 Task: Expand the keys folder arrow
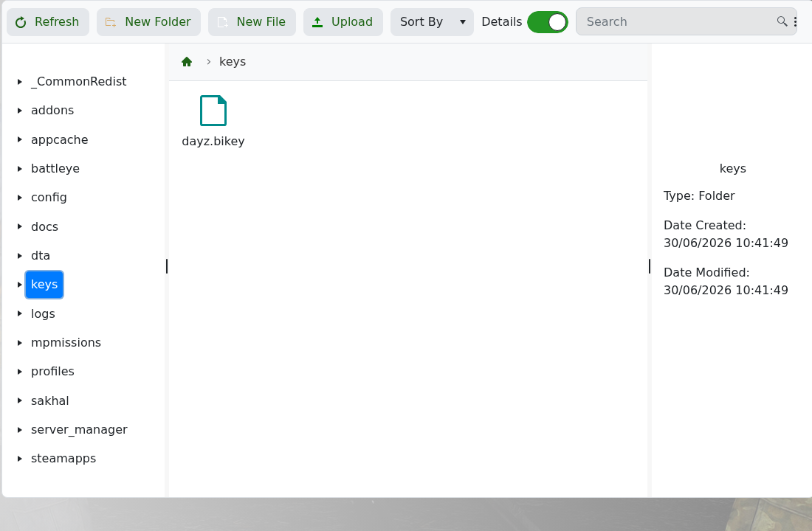(20, 285)
